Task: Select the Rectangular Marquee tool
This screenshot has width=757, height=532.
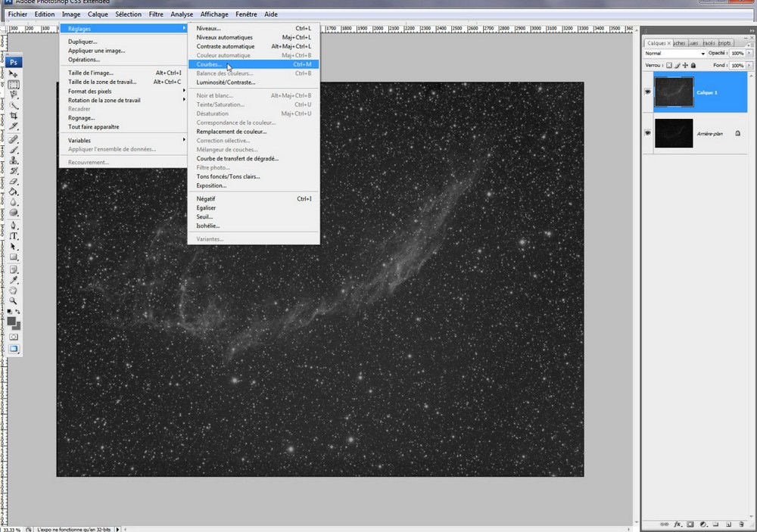Action: [x=14, y=85]
